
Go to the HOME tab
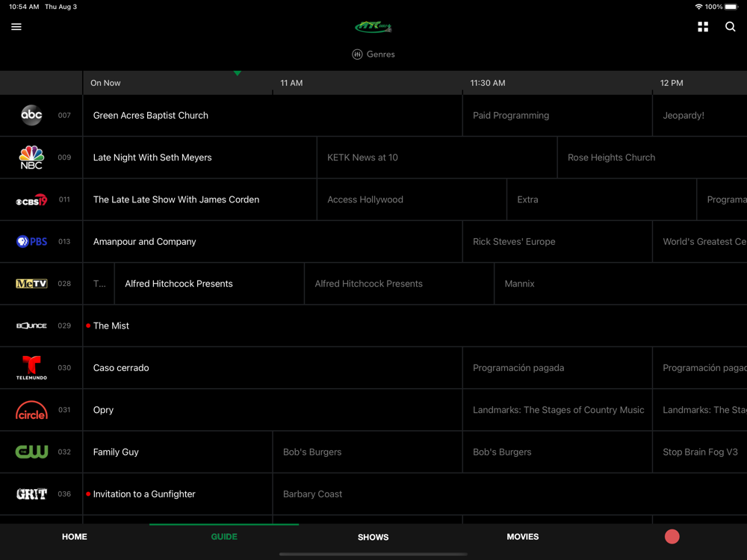tap(74, 537)
